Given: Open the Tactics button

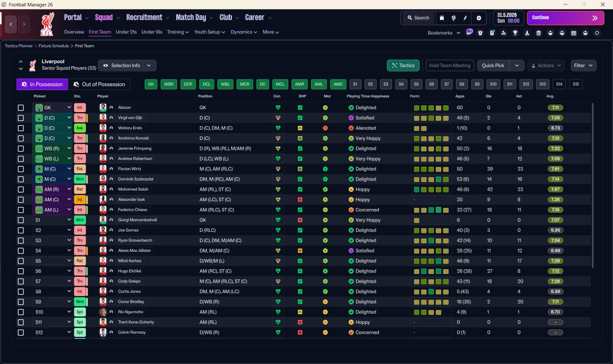Looking at the screenshot, I should 403,66.
